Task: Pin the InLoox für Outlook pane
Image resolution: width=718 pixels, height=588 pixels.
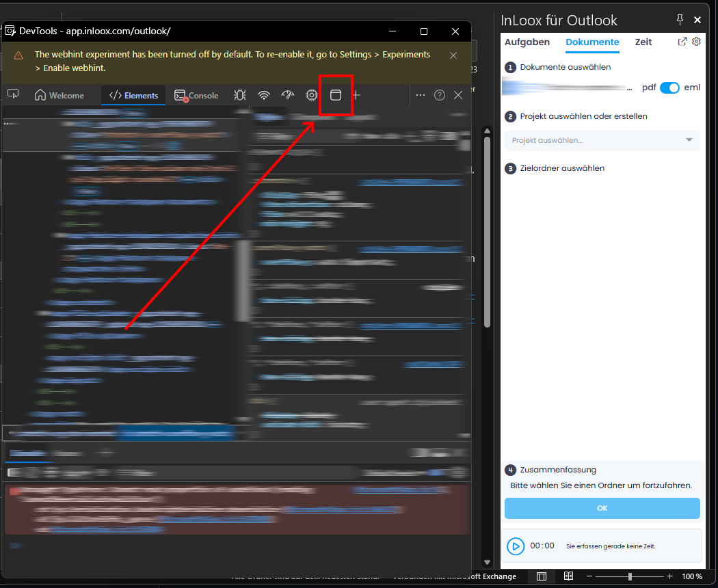Action: pos(680,19)
